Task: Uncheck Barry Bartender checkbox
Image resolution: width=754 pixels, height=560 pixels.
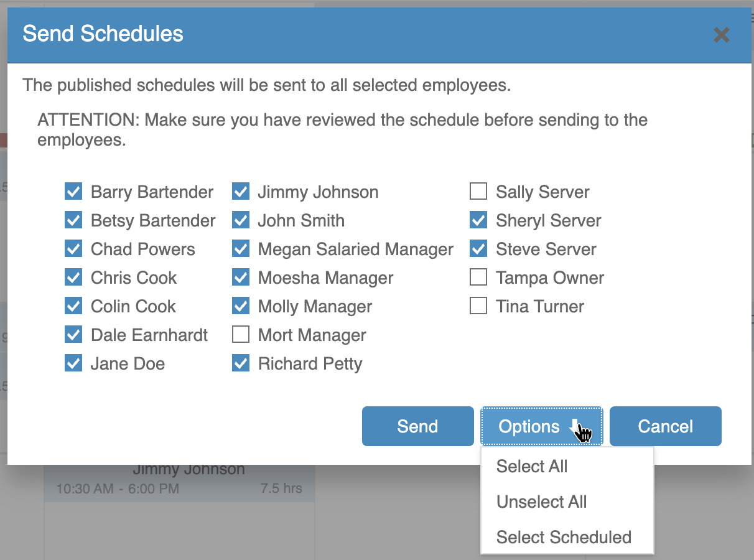Action: click(73, 192)
